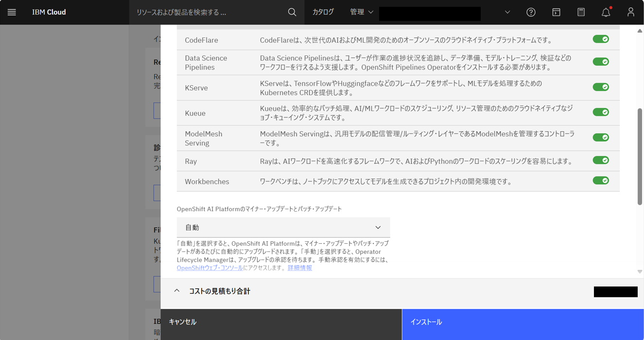Open the user profile icon

click(x=631, y=12)
